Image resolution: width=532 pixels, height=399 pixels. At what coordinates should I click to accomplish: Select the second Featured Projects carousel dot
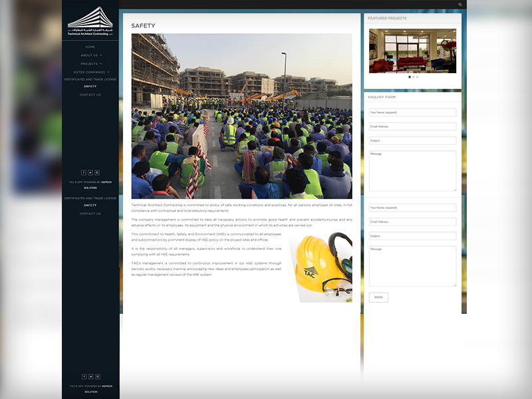click(413, 77)
